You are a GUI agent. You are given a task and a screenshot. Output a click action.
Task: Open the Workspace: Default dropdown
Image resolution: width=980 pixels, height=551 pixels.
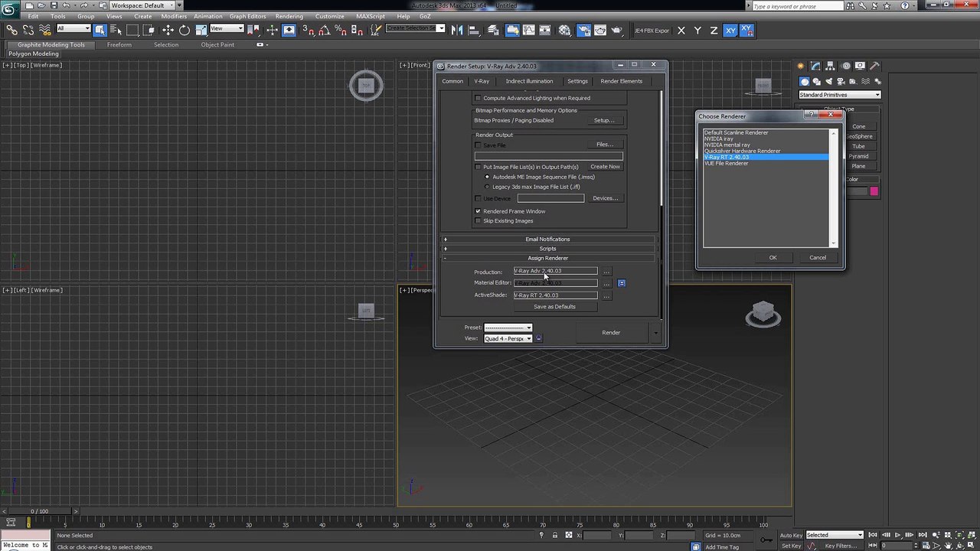click(x=143, y=5)
